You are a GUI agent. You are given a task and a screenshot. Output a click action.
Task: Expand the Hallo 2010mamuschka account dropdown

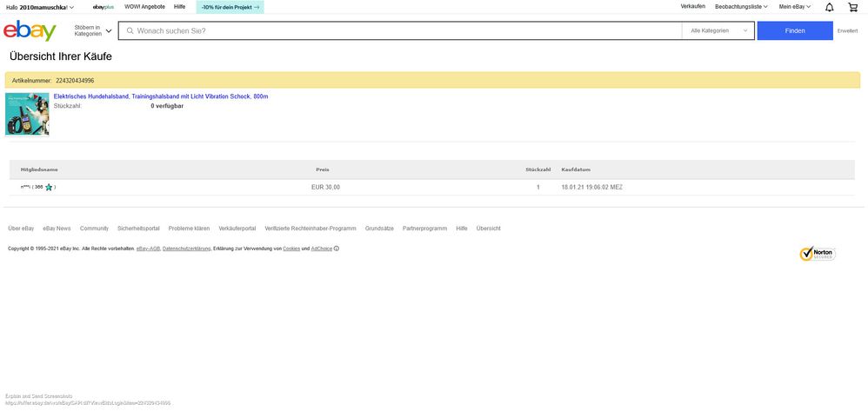(x=40, y=7)
